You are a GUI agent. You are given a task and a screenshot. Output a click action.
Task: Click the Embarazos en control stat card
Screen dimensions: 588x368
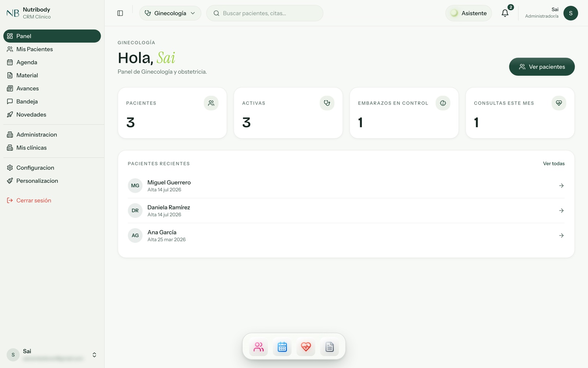point(404,113)
